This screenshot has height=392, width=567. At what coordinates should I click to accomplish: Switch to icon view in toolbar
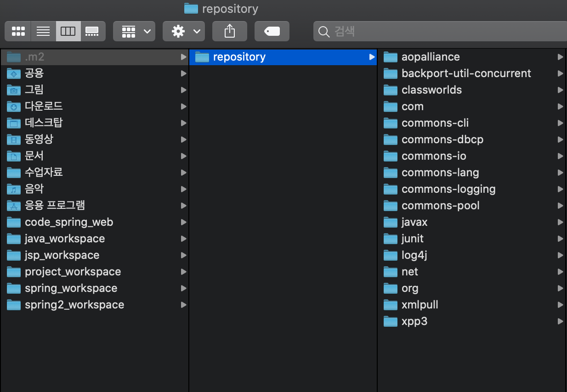[18, 31]
